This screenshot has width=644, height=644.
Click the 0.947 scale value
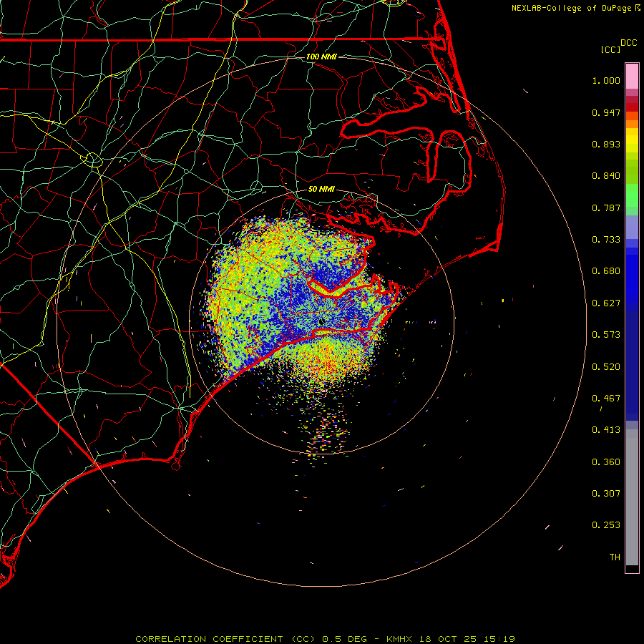coord(606,112)
